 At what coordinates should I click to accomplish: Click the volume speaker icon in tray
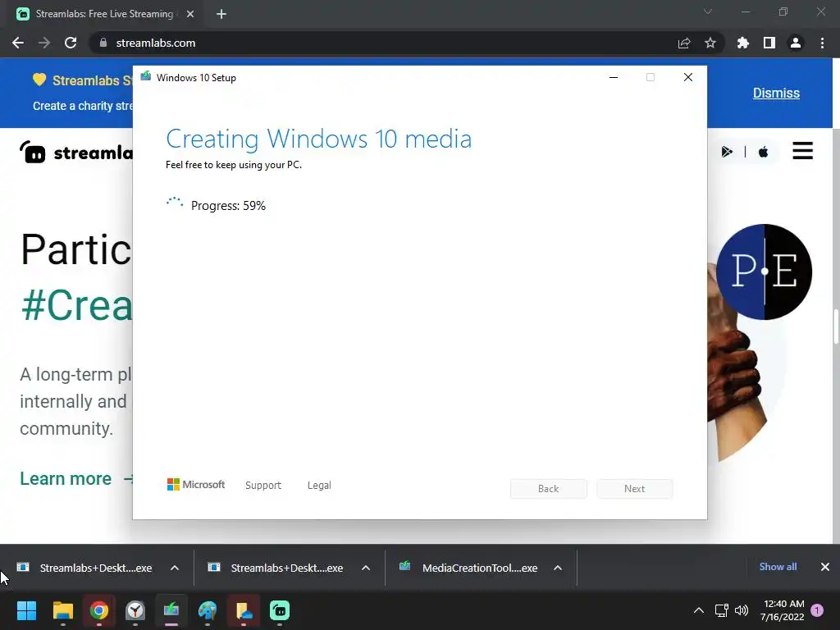coord(742,610)
